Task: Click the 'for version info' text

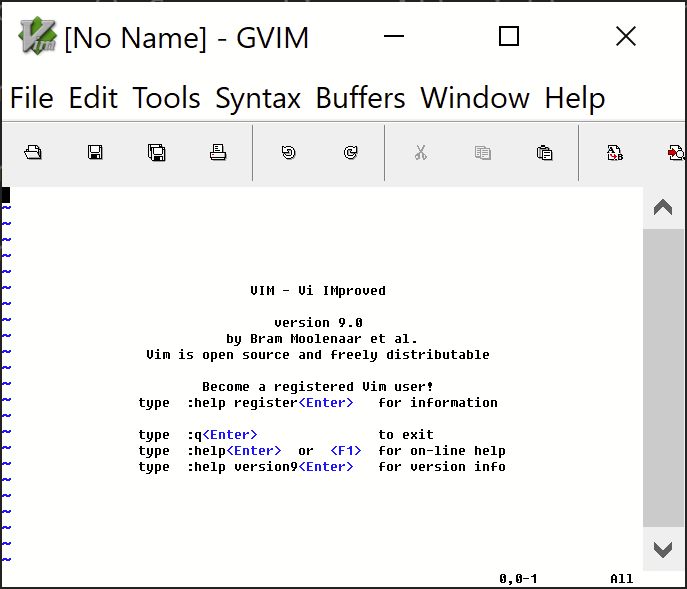Action: (x=442, y=467)
